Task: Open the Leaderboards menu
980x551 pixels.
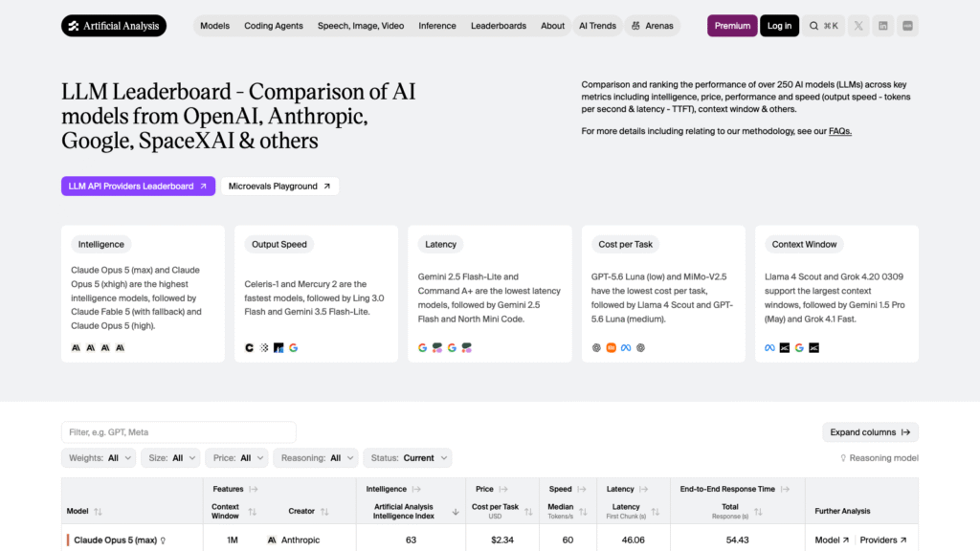Action: pos(498,26)
